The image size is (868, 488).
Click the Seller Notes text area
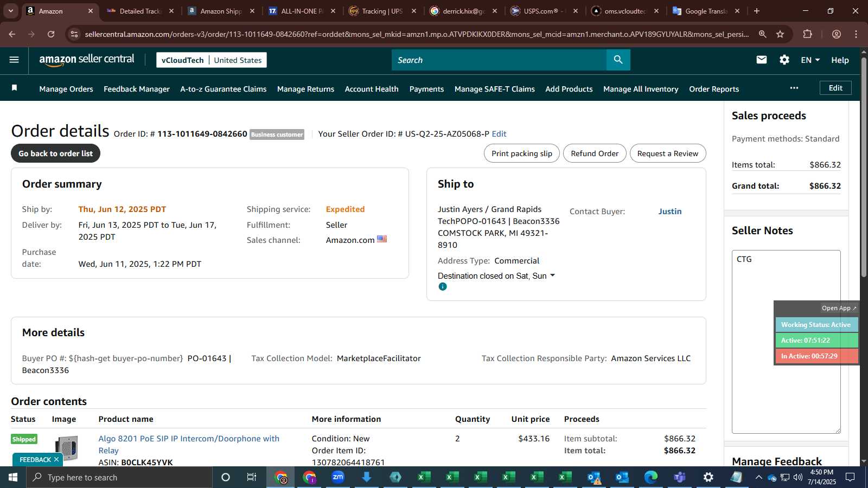tap(786, 342)
